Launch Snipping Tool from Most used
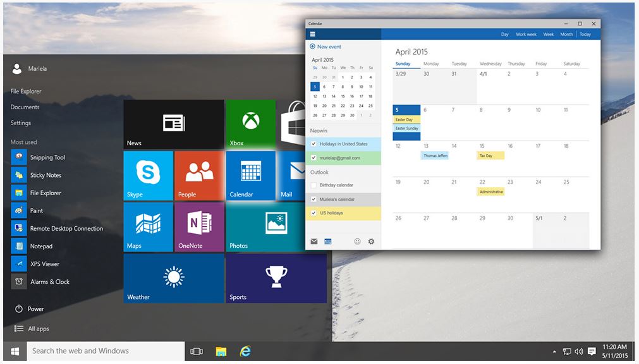The width and height of the screenshot is (639, 364). (x=39, y=157)
